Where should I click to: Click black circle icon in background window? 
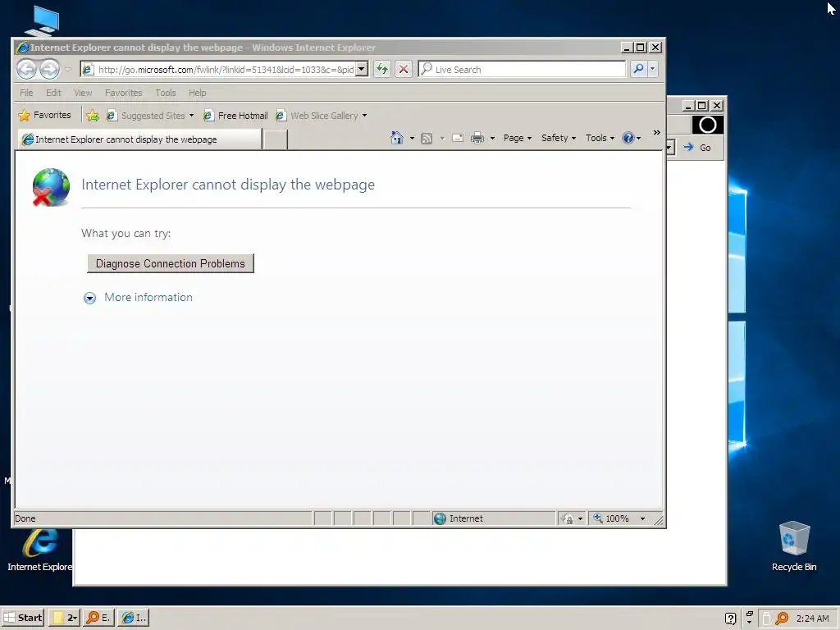click(x=708, y=125)
